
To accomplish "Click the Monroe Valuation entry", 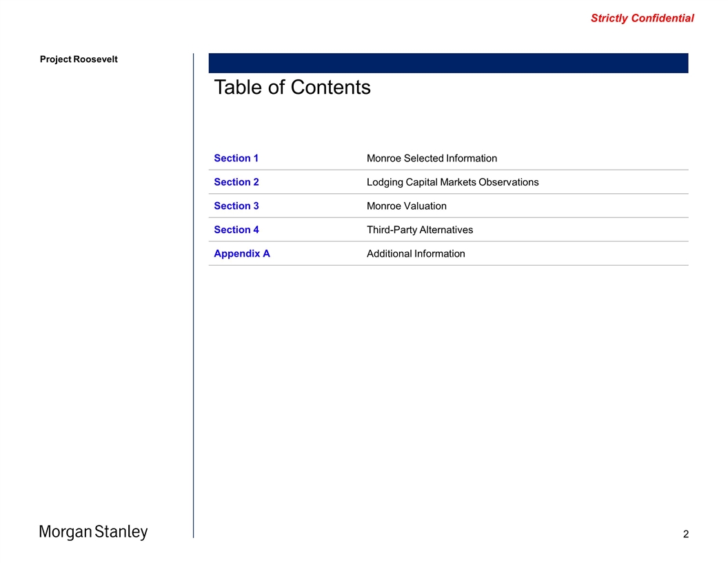I will tap(406, 206).
